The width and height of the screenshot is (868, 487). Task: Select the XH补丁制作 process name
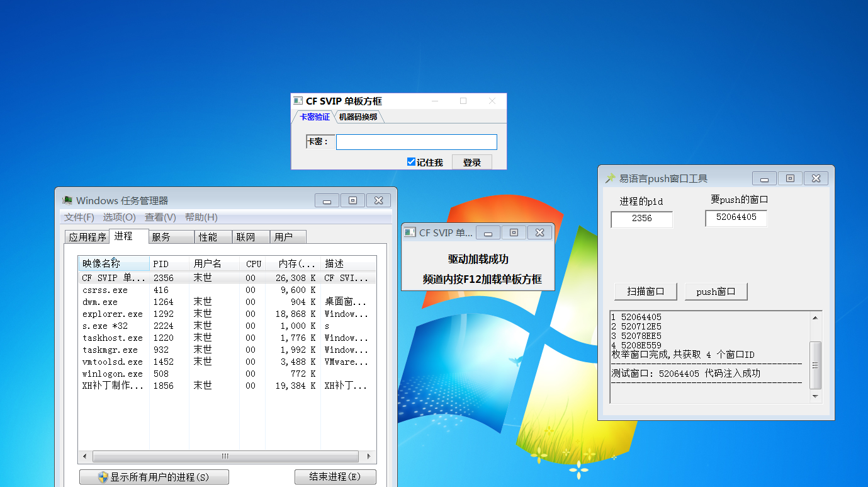tap(114, 386)
